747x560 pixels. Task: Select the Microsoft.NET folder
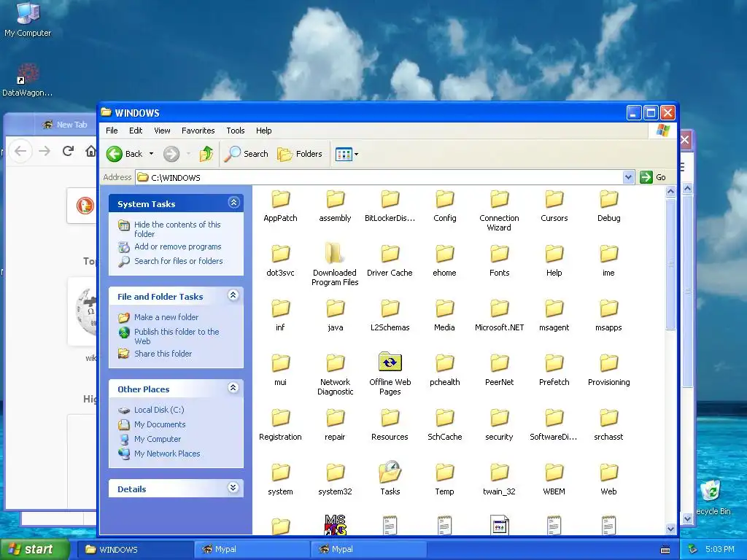499,315
